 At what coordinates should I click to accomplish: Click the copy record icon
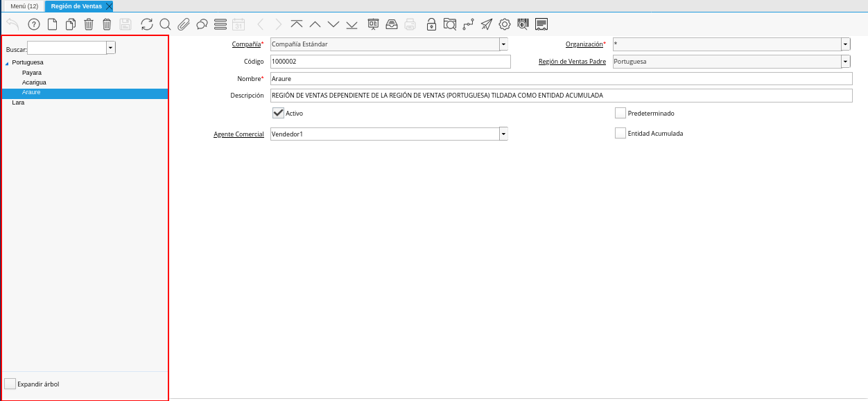(x=70, y=24)
